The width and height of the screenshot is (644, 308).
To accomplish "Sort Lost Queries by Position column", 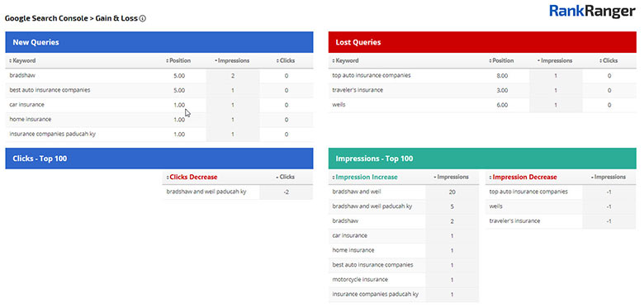I will tap(501, 60).
